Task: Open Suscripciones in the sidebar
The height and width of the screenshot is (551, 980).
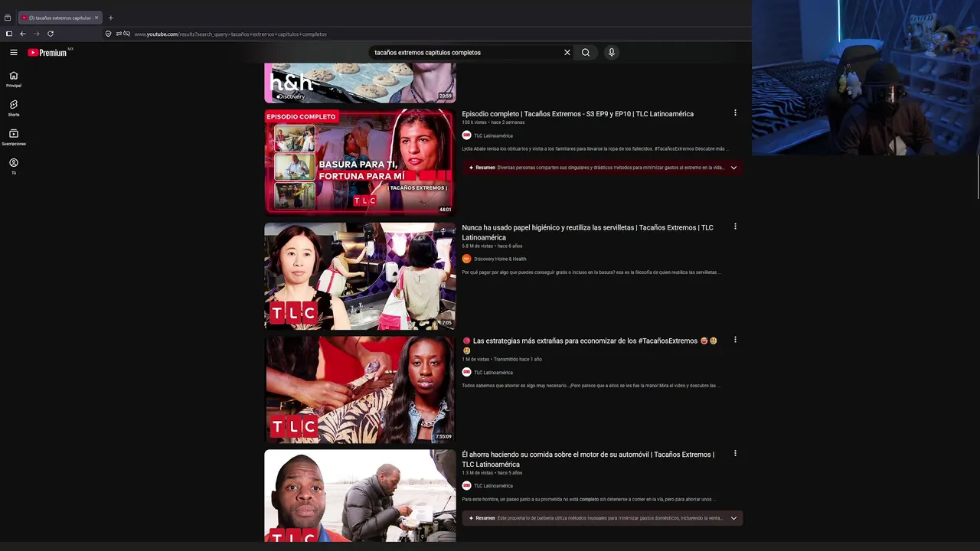Action: coord(14,137)
